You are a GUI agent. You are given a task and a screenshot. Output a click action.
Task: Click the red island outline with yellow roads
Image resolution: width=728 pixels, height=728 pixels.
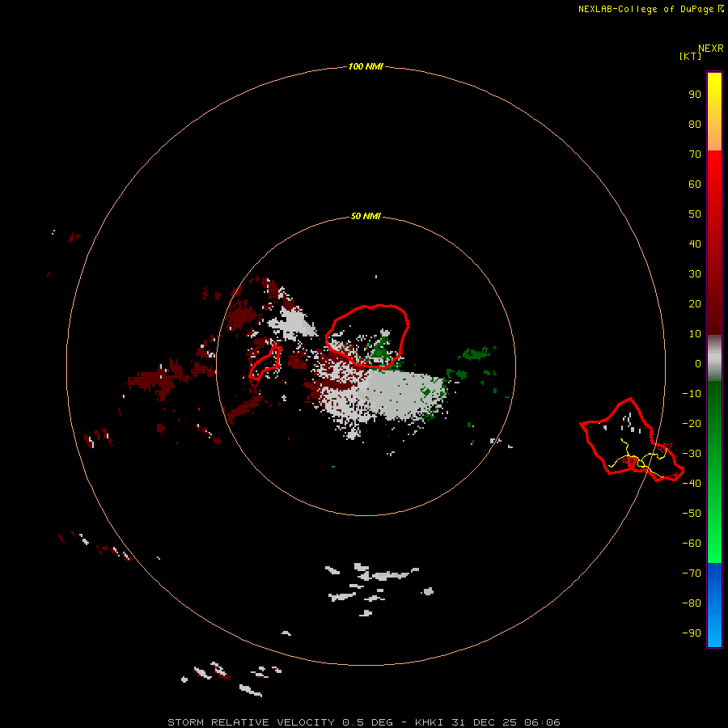pos(632,440)
